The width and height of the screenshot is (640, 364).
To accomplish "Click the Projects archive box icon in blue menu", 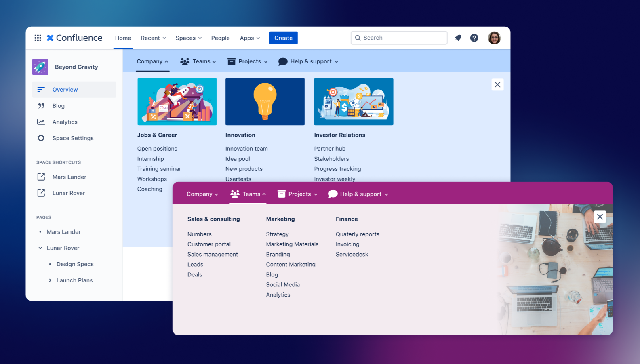I will click(x=232, y=61).
